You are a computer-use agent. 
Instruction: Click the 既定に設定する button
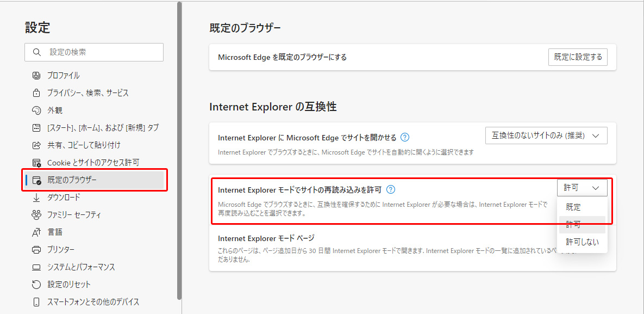click(x=578, y=57)
